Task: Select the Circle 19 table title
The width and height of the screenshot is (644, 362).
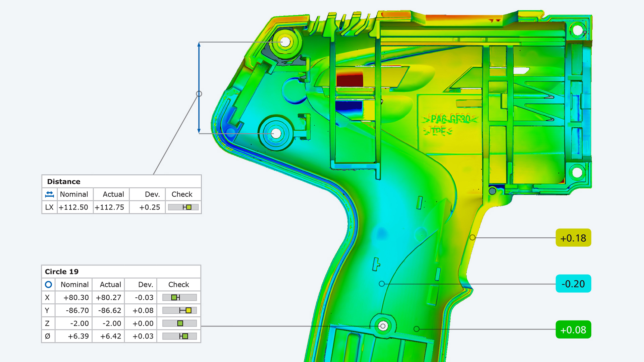Action: 62,272
